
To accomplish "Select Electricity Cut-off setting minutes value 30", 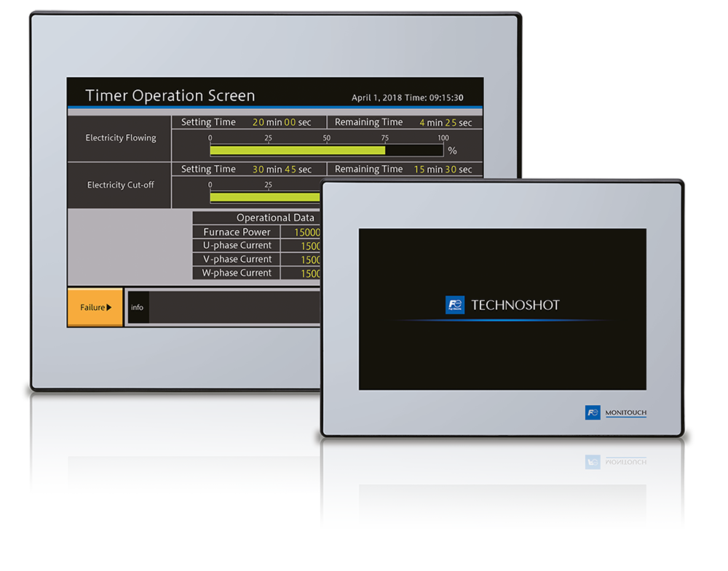I will (x=258, y=169).
